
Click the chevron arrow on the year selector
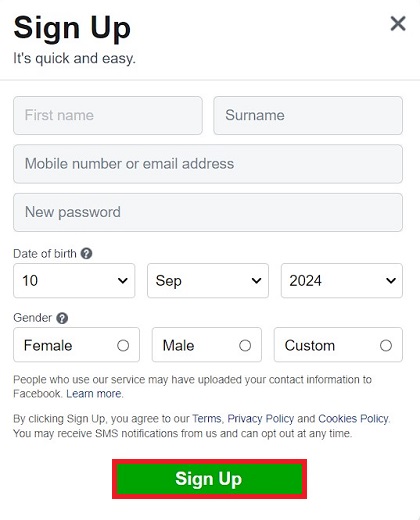click(x=391, y=281)
